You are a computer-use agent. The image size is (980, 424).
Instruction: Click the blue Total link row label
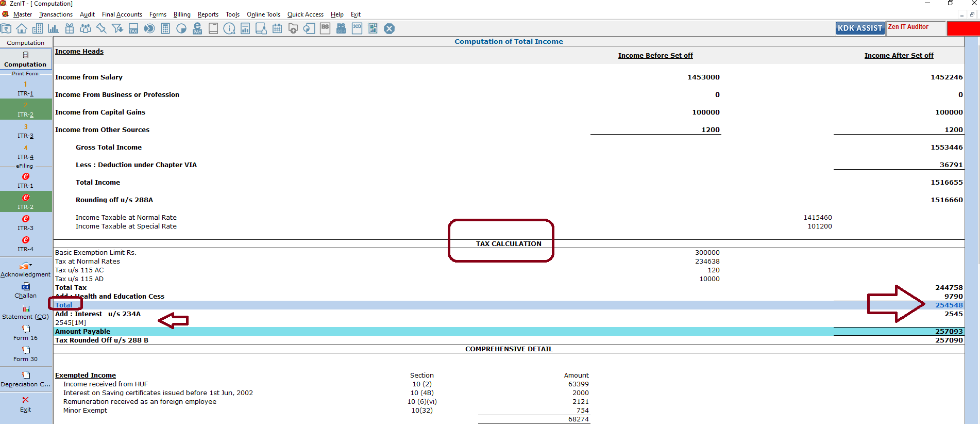64,305
